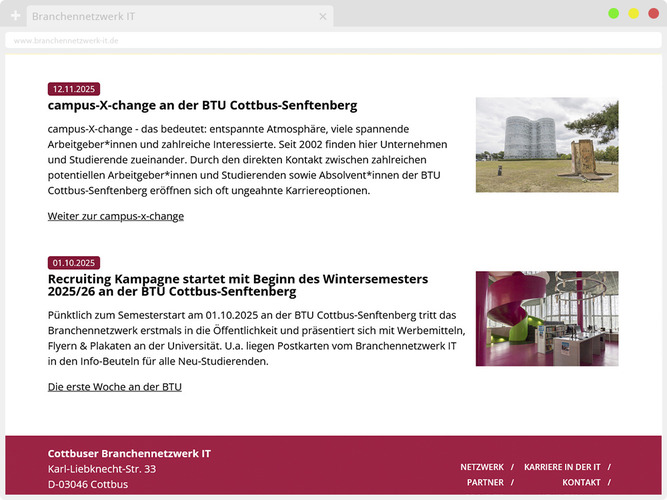
Task: Focus the address bar showing www.branchennetzwerk-it.de
Action: [x=330, y=41]
